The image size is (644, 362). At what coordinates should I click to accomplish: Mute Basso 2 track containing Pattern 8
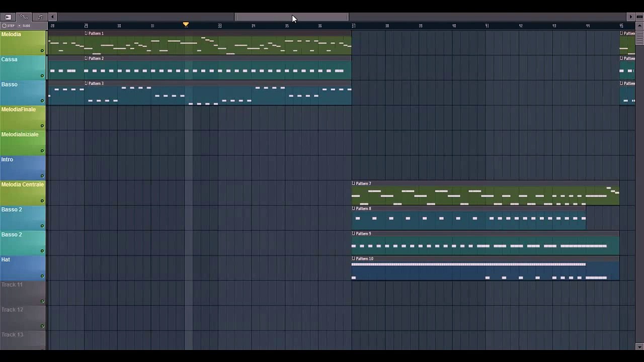[x=42, y=226]
